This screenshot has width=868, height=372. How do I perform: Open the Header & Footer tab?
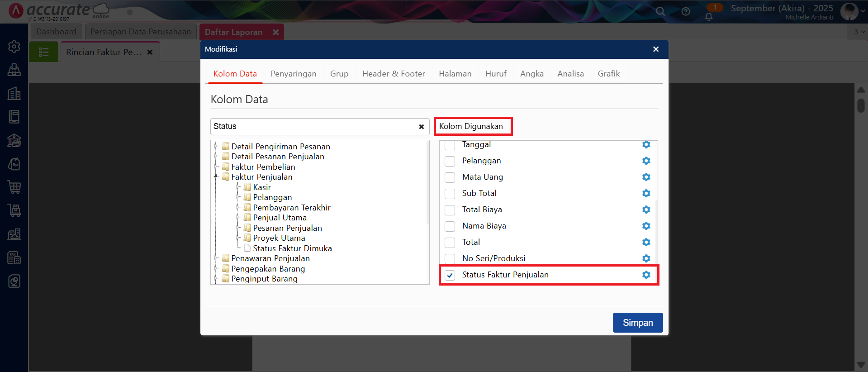(394, 74)
